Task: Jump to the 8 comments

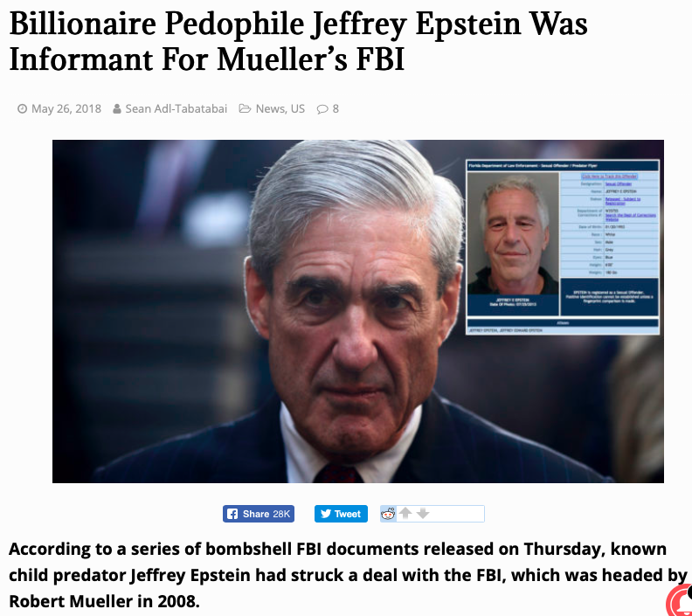Action: [336, 108]
